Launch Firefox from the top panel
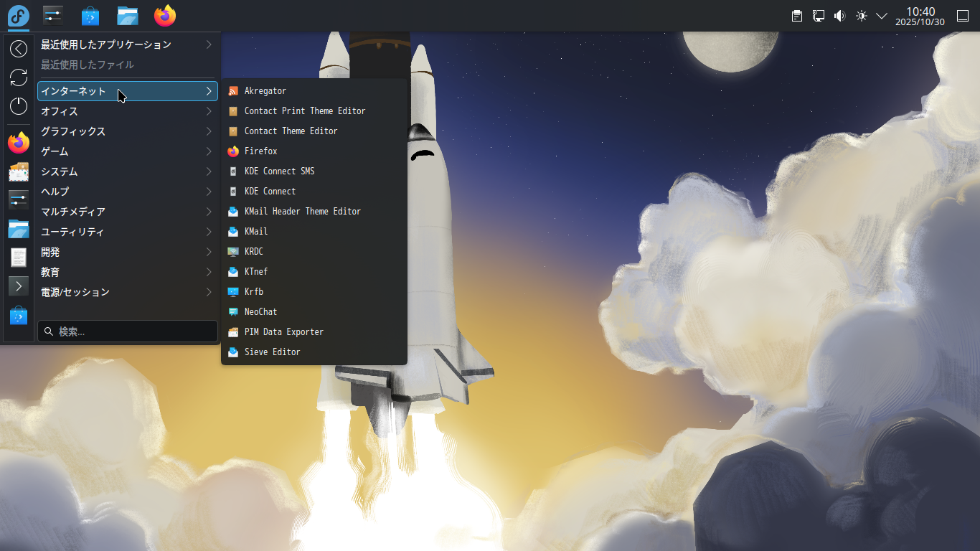Viewport: 980px width, 551px height. (x=165, y=16)
